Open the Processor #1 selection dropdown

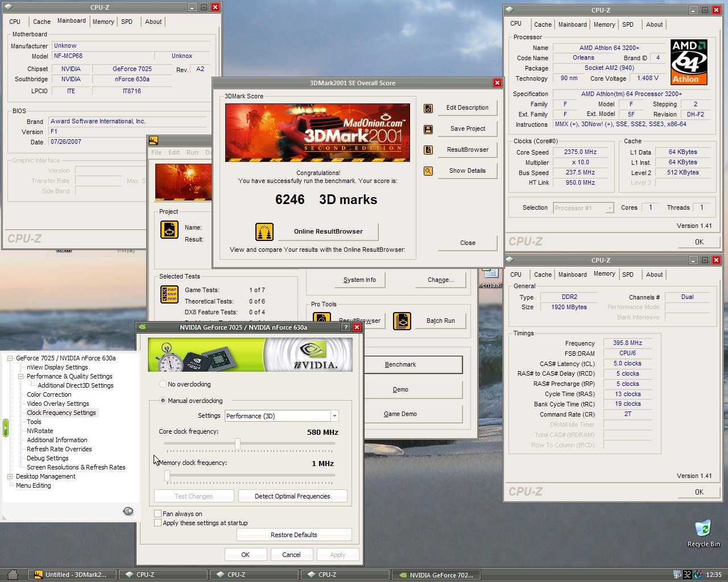pos(610,208)
